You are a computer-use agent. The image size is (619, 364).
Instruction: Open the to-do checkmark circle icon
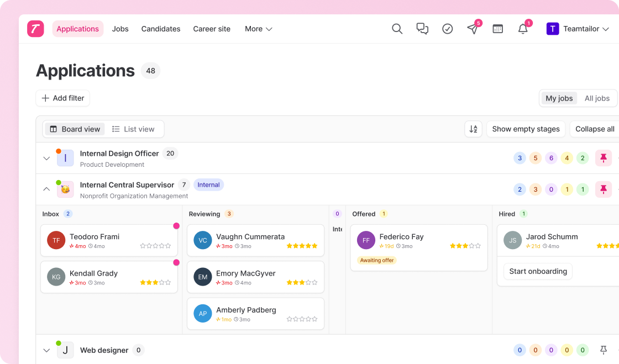pyautogui.click(x=447, y=29)
